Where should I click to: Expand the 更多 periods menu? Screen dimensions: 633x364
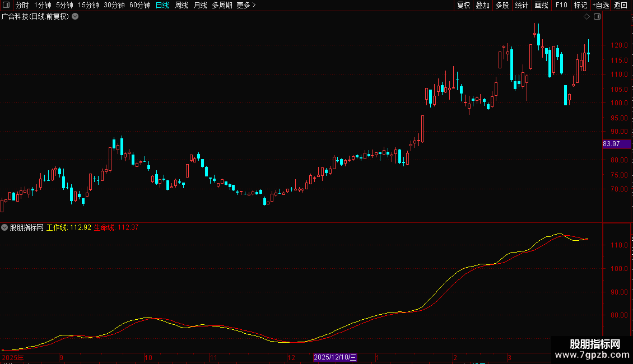(246, 5)
